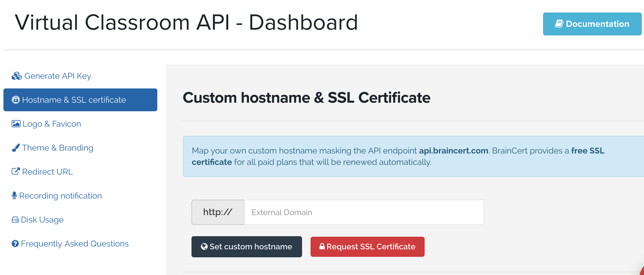Click the paintbrush icon for Theme & Branding
Viewport: 644px width, 275px height.
(x=16, y=148)
